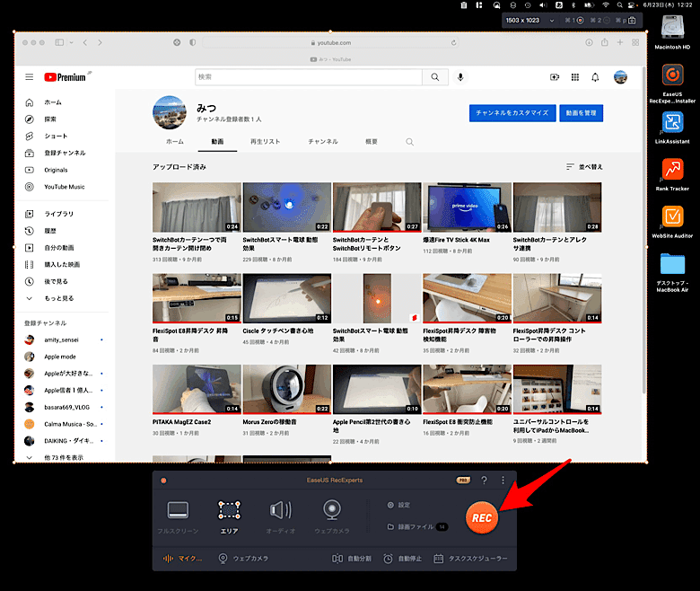This screenshot has width=700, height=591.
Task: Click Safari address bar youtube.com
Action: [331, 43]
